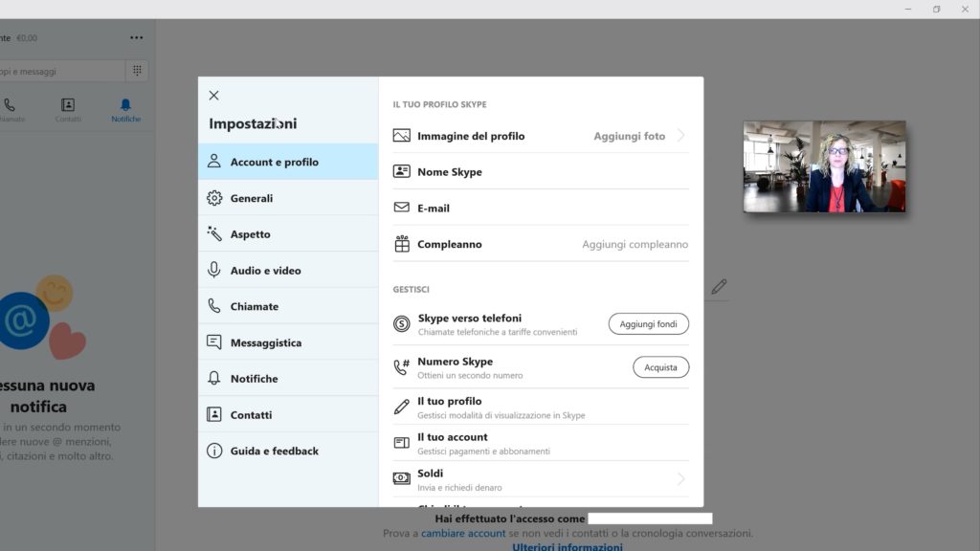Image resolution: width=980 pixels, height=551 pixels.
Task: Click the Acquista button for Numero Skype
Action: point(660,366)
